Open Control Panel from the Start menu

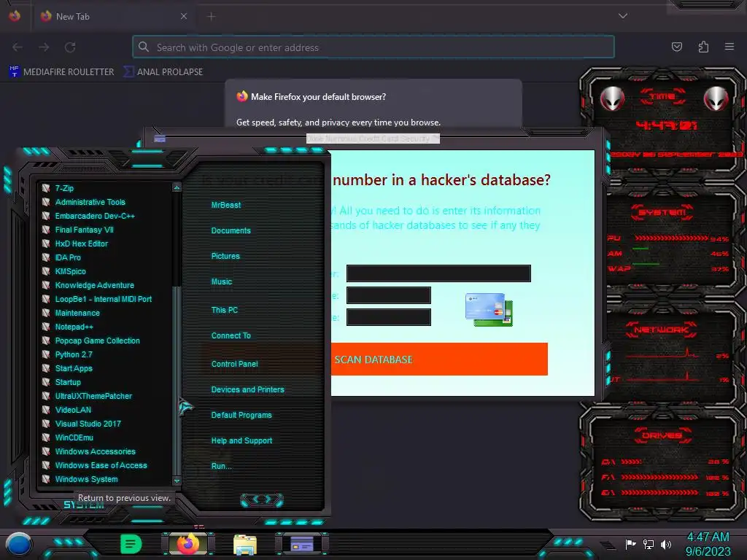[234, 364]
